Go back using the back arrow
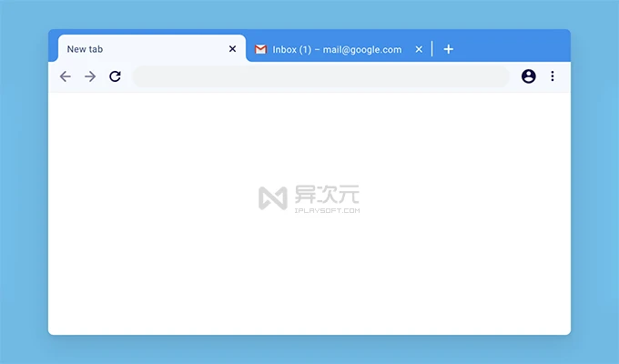Screen dimensions: 619x364 pos(65,76)
